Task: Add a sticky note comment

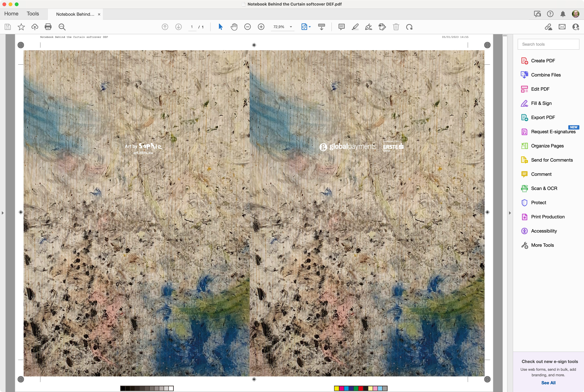Action: click(341, 27)
